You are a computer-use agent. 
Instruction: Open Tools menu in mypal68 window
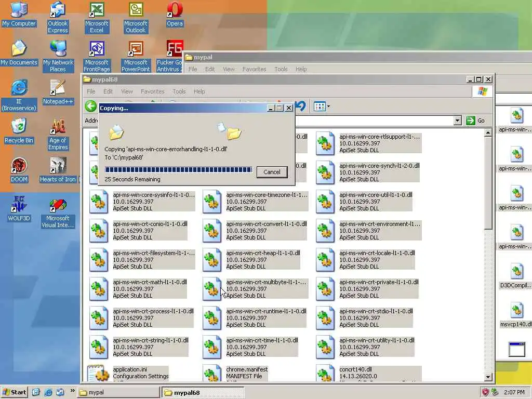click(179, 91)
